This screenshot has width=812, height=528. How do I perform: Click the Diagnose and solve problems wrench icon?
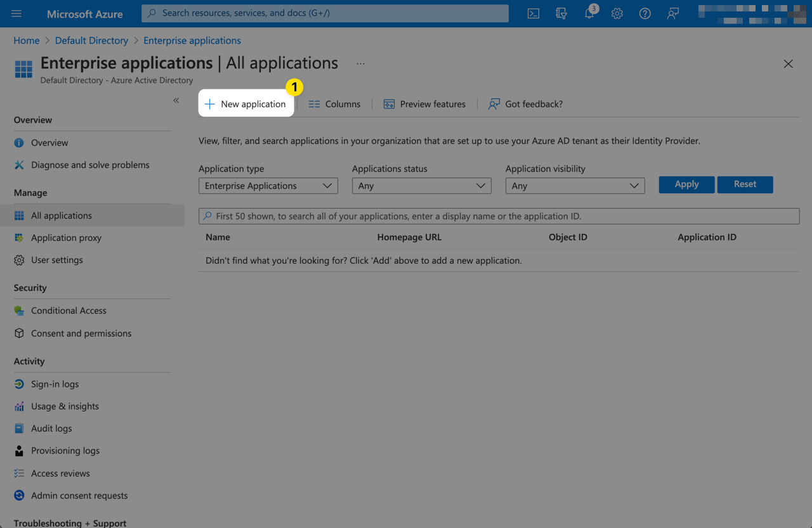click(x=19, y=165)
